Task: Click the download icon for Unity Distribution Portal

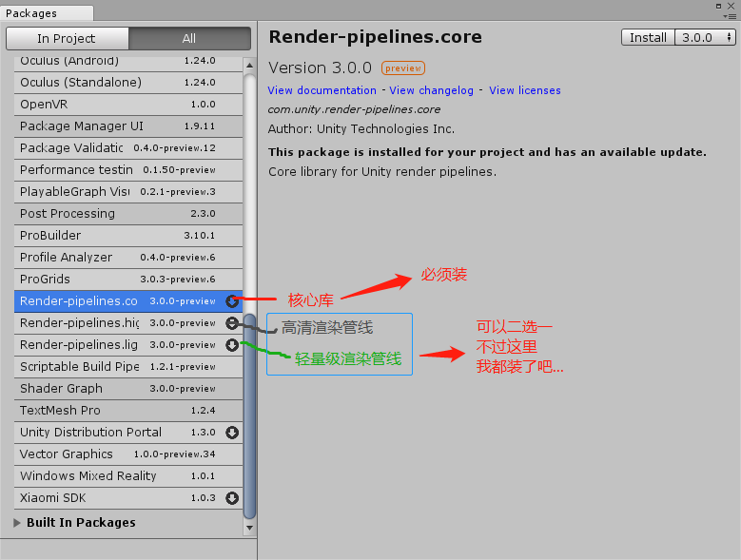Action: (x=232, y=433)
